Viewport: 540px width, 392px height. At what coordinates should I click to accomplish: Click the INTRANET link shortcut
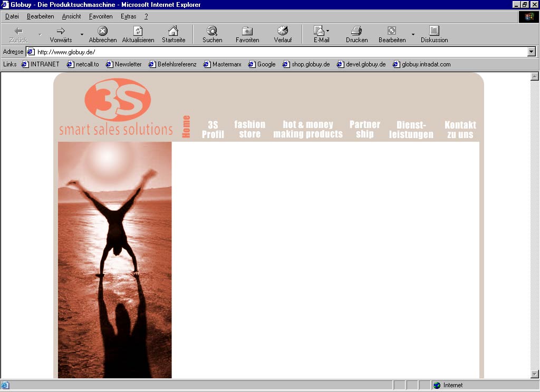tap(41, 64)
